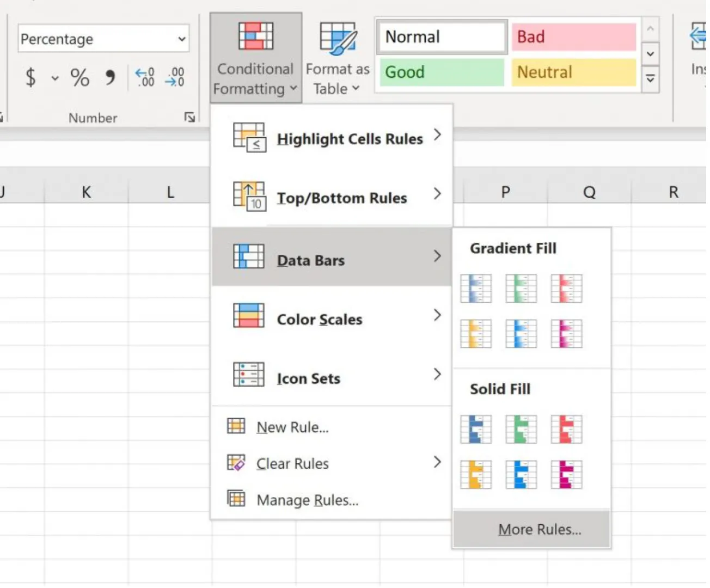This screenshot has height=588, width=710.
Task: Select green solid fill data bar
Action: 521,429
